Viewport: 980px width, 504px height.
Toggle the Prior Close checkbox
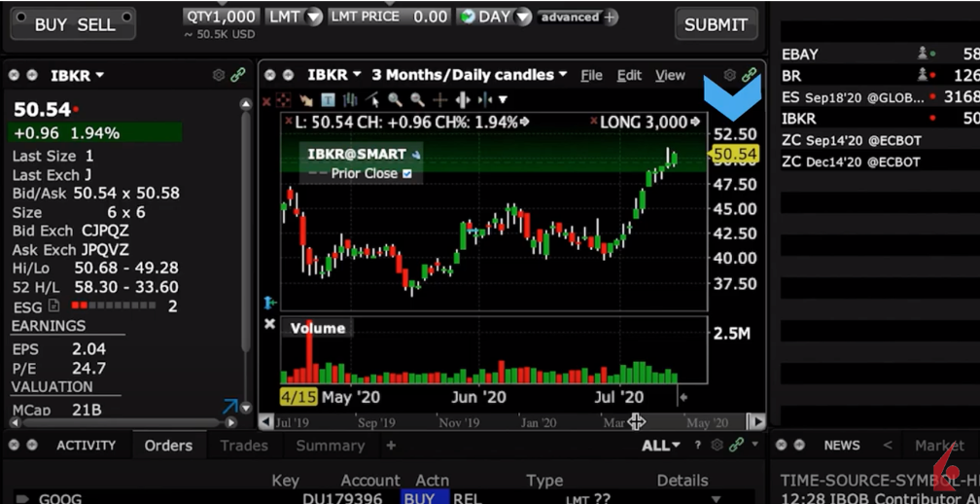click(x=406, y=173)
